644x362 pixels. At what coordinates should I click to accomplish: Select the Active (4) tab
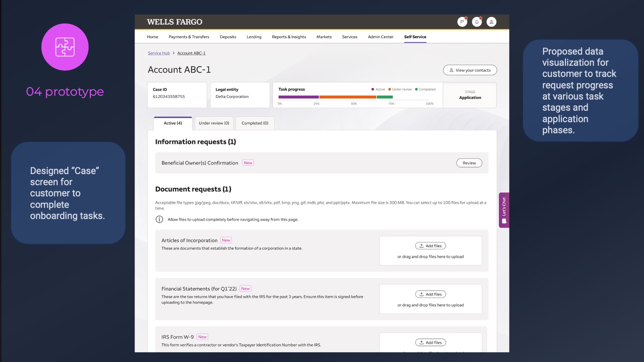(173, 123)
